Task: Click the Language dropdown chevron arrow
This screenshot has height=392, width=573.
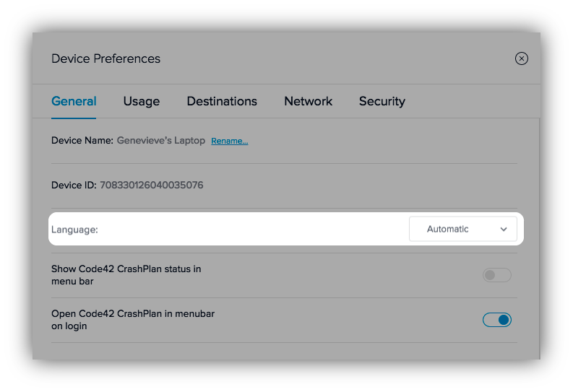Action: 504,230
